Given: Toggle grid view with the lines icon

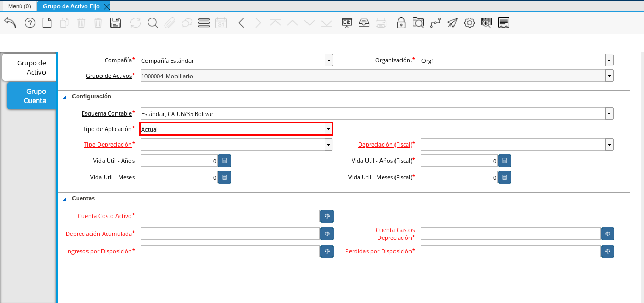Looking at the screenshot, I should (204, 23).
